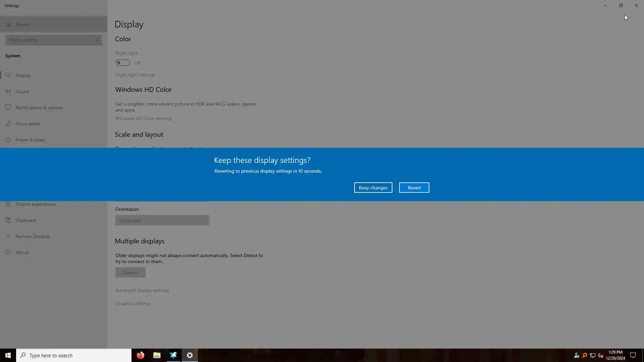Open Windows HD Color settings link
This screenshot has width=644, height=362.
[144, 118]
